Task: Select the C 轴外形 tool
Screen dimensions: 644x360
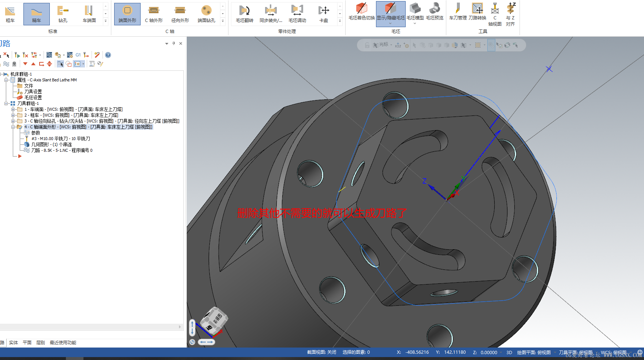Action: click(154, 14)
